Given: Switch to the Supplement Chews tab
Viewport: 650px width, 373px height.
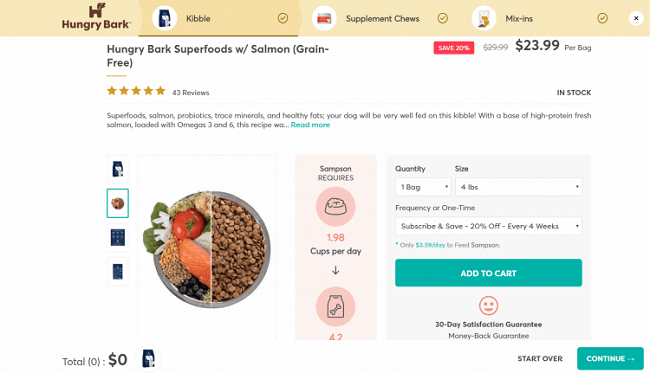Looking at the screenshot, I should click(382, 18).
